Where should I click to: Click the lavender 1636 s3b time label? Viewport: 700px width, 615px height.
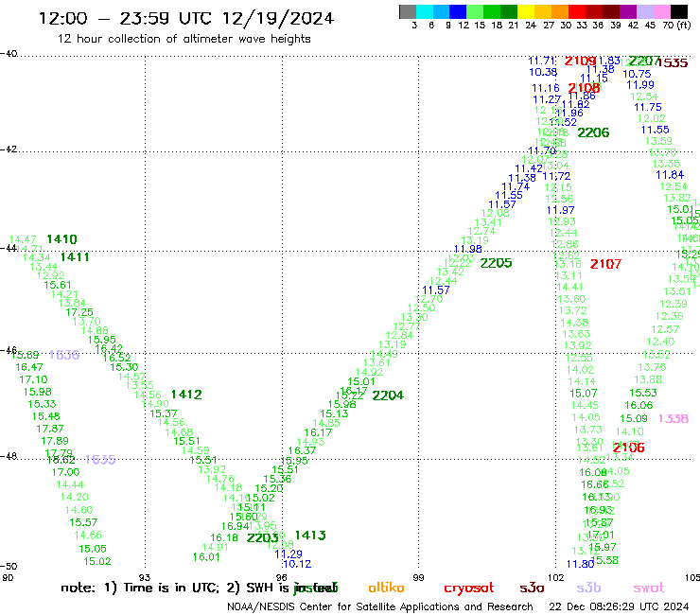[64, 355]
